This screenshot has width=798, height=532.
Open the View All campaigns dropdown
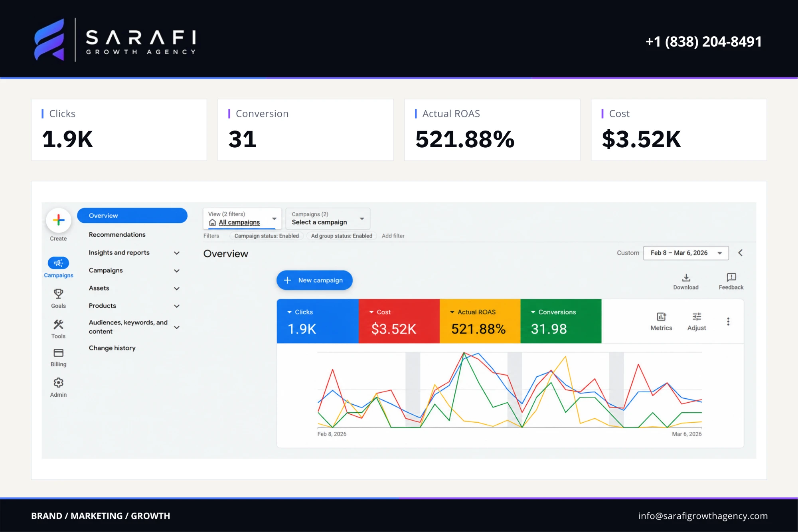(242, 219)
